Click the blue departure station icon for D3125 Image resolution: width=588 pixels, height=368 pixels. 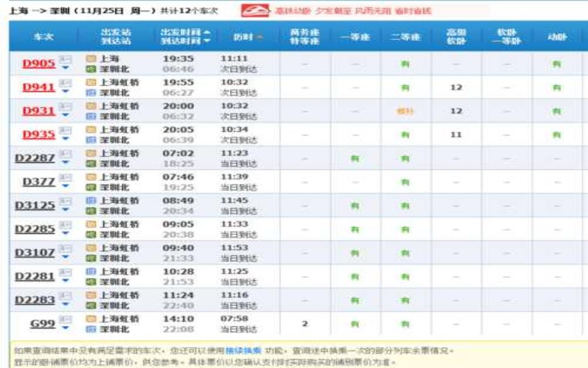click(90, 201)
